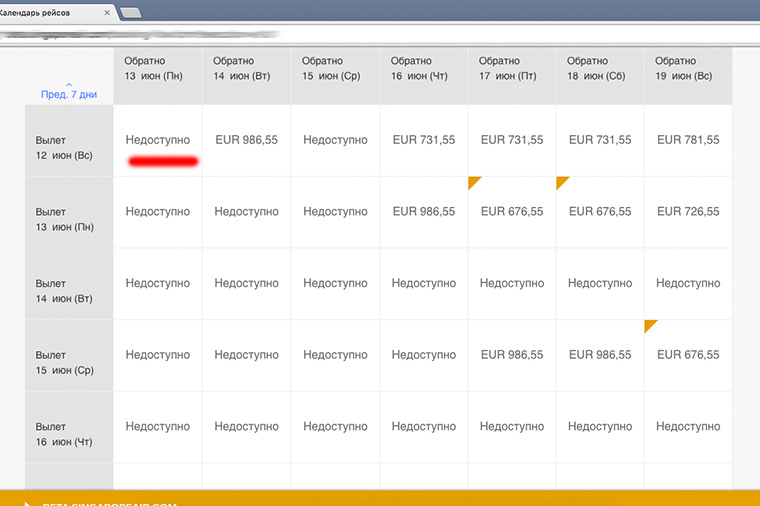Image resolution: width=760 pixels, height=506 pixels.
Task: Click "Недоступно" for 16 июн departure, 14 июн return
Action: [246, 427]
